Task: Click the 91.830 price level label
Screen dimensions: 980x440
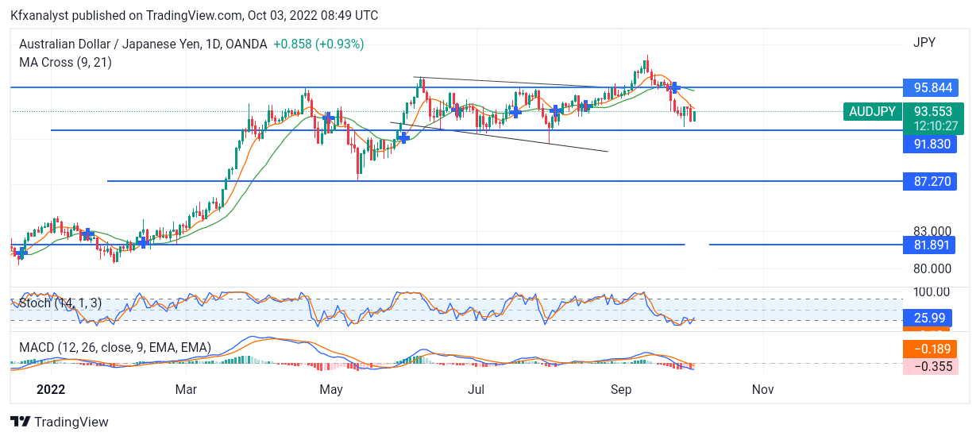Action: [930, 144]
